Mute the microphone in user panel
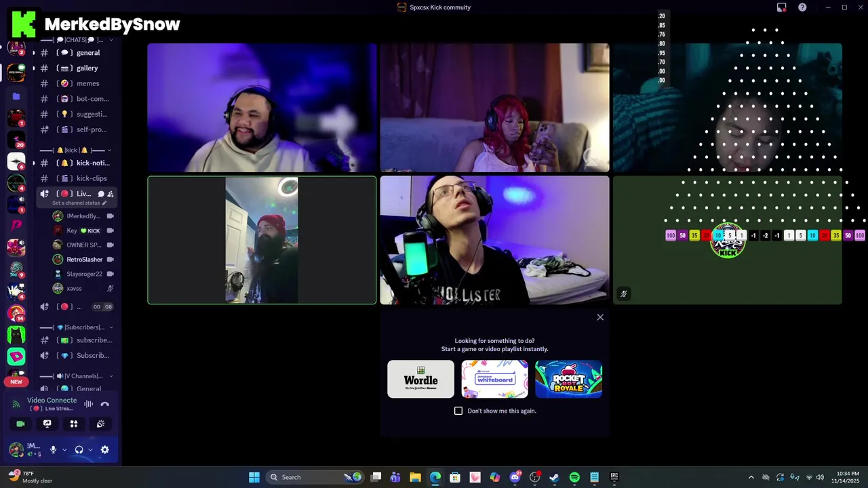This screenshot has height=488, width=868. [x=53, y=449]
